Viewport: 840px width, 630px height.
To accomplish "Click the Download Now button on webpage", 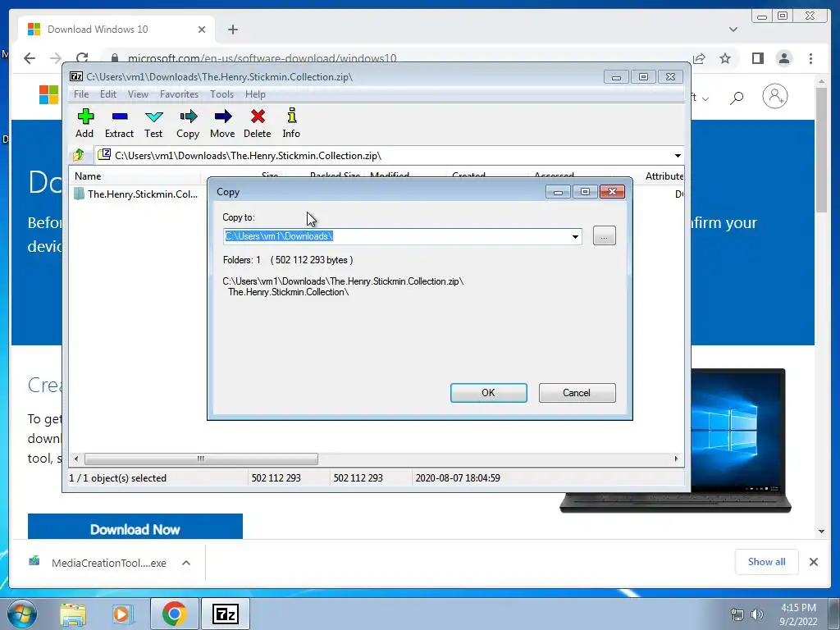I will click(x=135, y=528).
